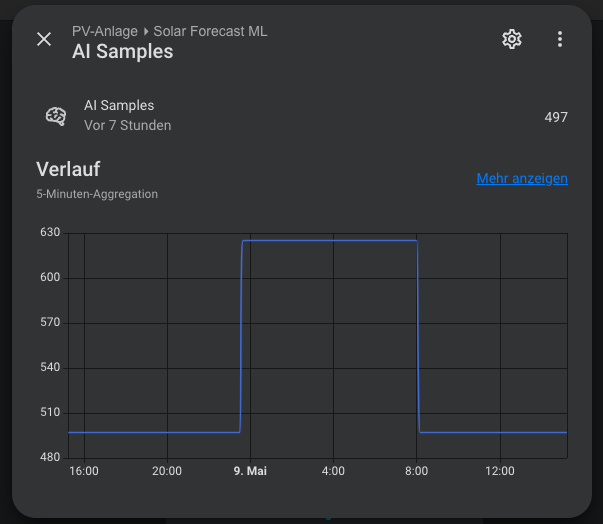
Task: Click the brain icon for AI Samples
Action: [x=56, y=116]
